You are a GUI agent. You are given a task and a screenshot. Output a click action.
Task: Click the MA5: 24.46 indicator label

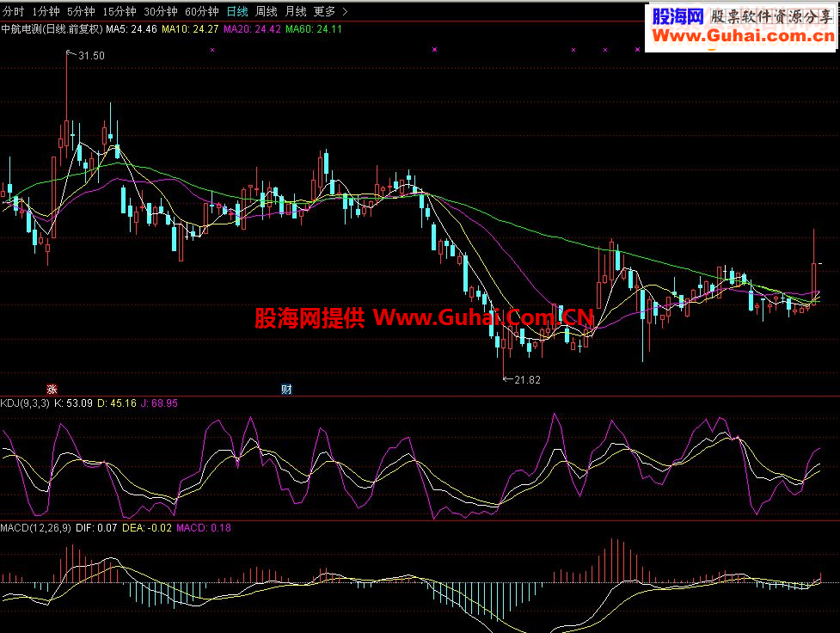coord(132,29)
